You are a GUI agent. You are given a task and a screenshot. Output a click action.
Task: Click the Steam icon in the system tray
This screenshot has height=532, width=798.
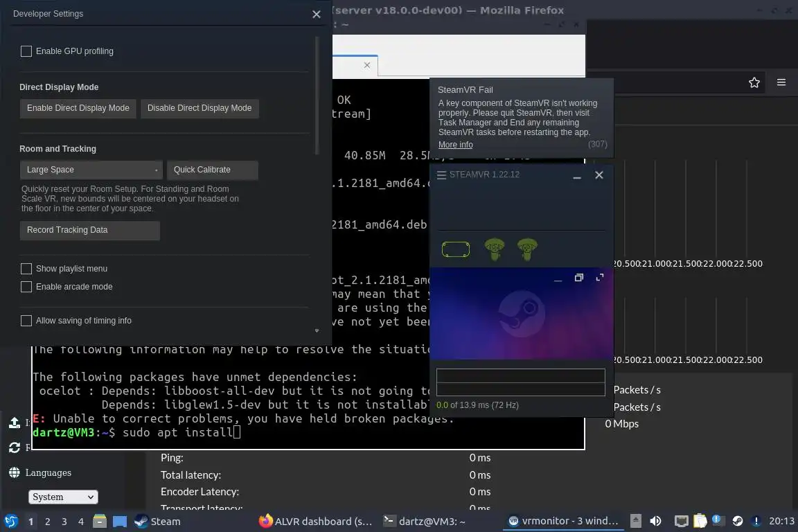(x=738, y=521)
